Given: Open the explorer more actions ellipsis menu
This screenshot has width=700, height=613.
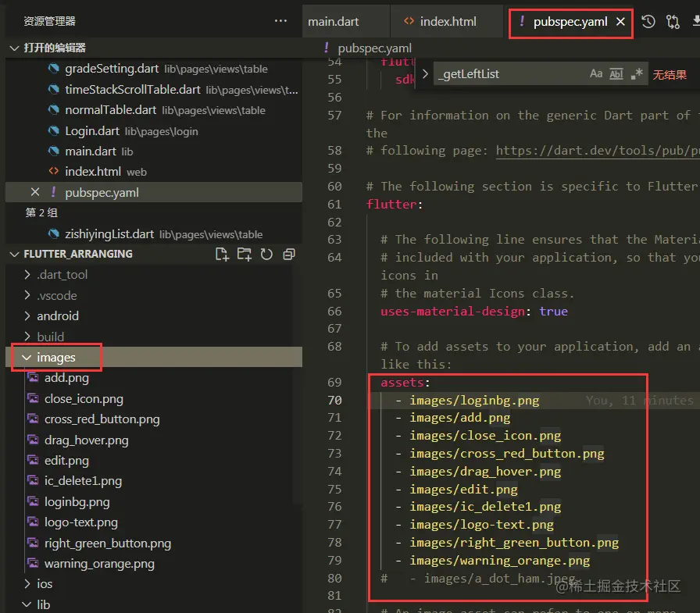Looking at the screenshot, I should coord(280,21).
